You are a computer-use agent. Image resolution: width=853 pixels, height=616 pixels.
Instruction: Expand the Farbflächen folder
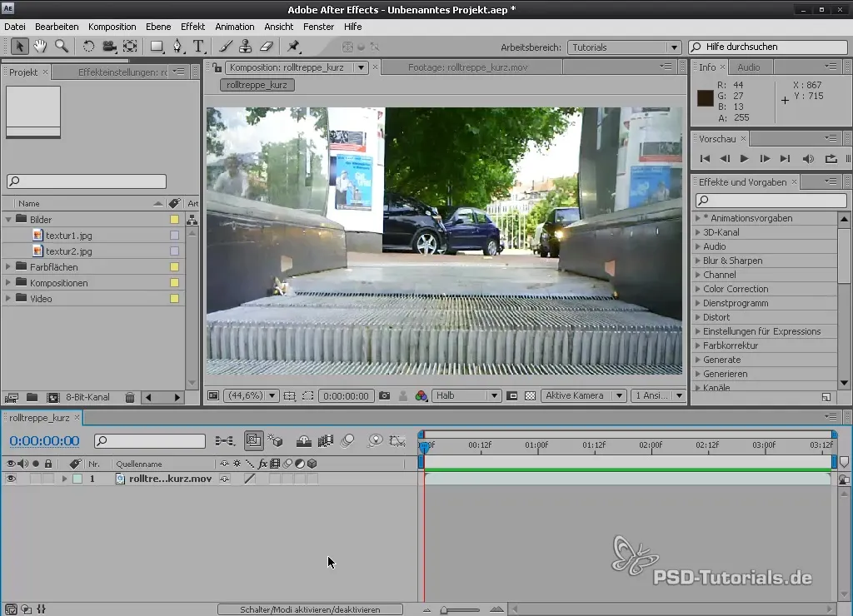point(8,267)
